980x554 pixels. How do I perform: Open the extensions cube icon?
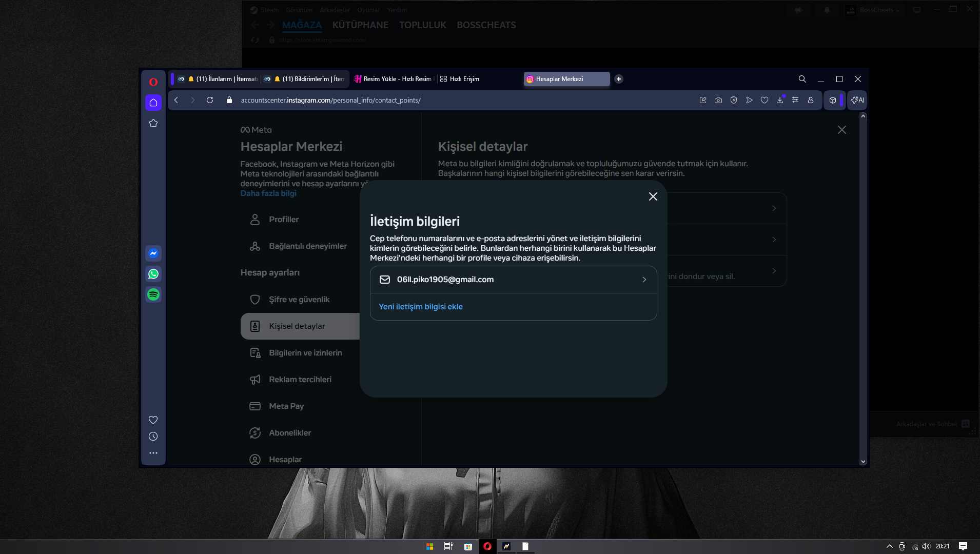coord(833,100)
